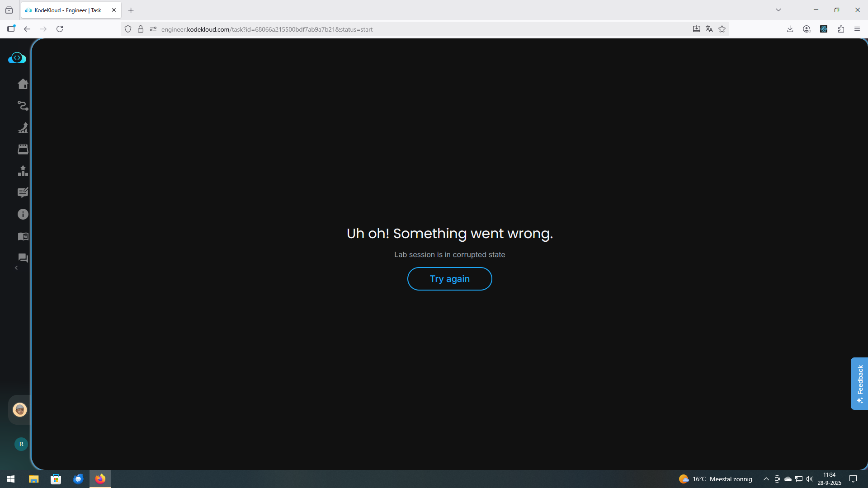Open the growth chart progress icon
The height and width of the screenshot is (488, 868).
[23, 127]
